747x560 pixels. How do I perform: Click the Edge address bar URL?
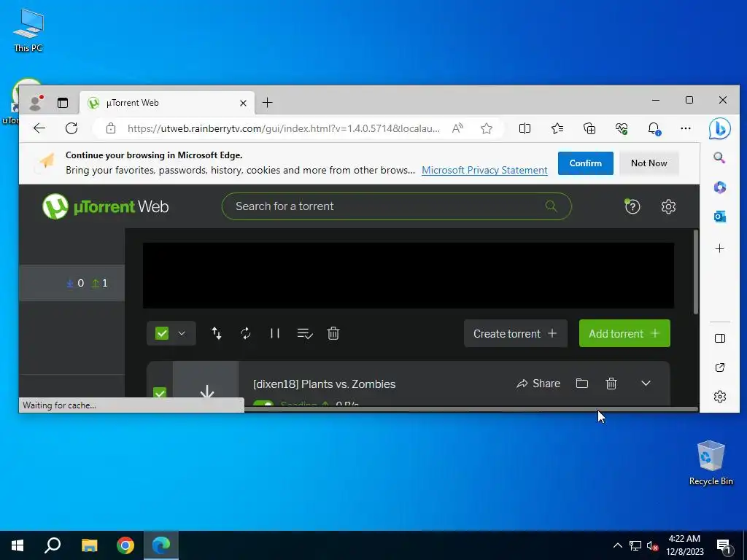[x=284, y=128]
